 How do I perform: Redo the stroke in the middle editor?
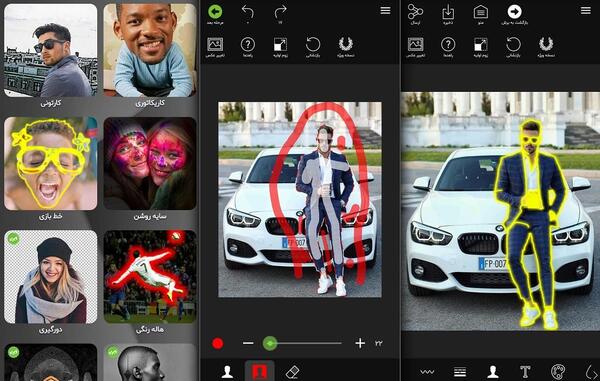pos(280,12)
